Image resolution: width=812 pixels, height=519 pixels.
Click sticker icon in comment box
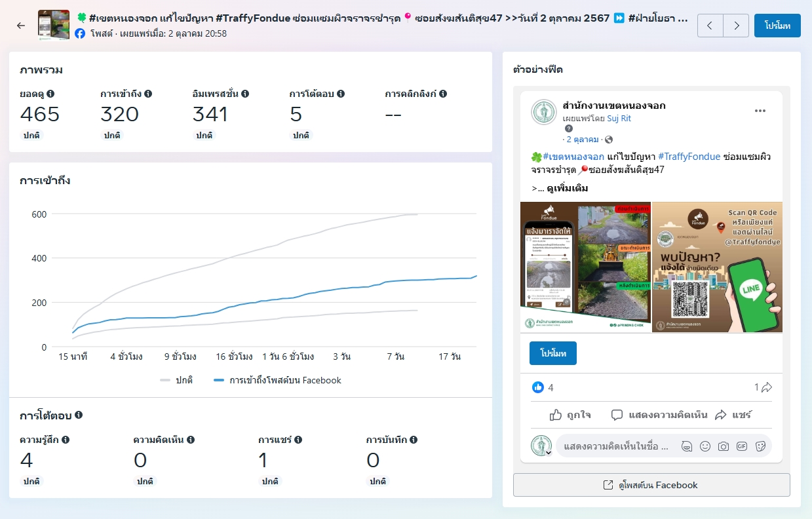761,446
